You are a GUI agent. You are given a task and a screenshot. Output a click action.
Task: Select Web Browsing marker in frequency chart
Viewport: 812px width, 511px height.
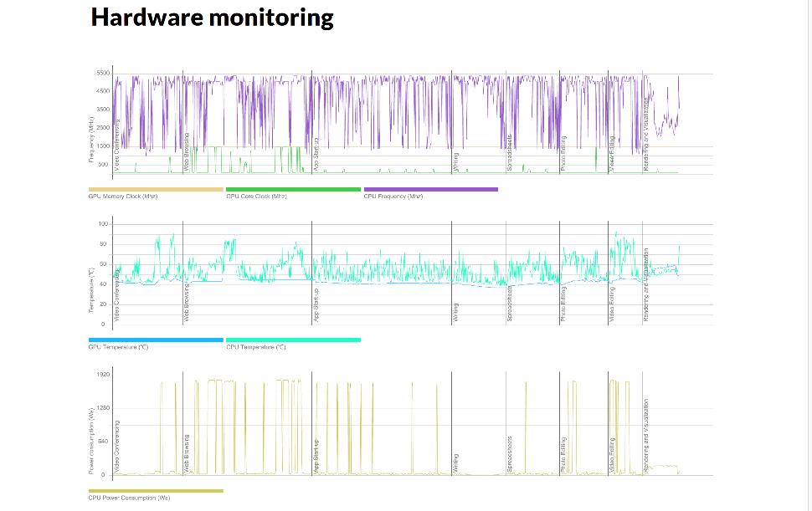coord(186,152)
